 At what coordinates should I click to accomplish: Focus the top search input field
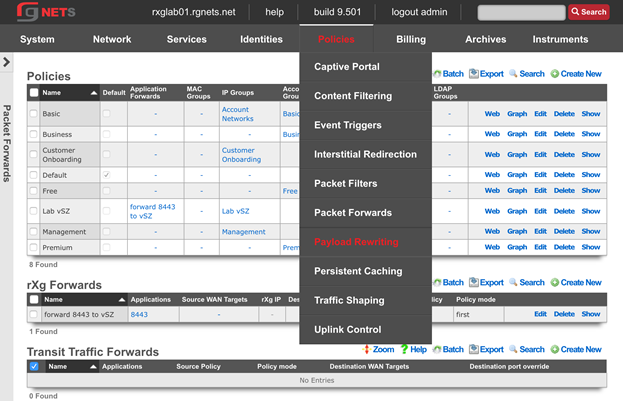click(x=521, y=12)
